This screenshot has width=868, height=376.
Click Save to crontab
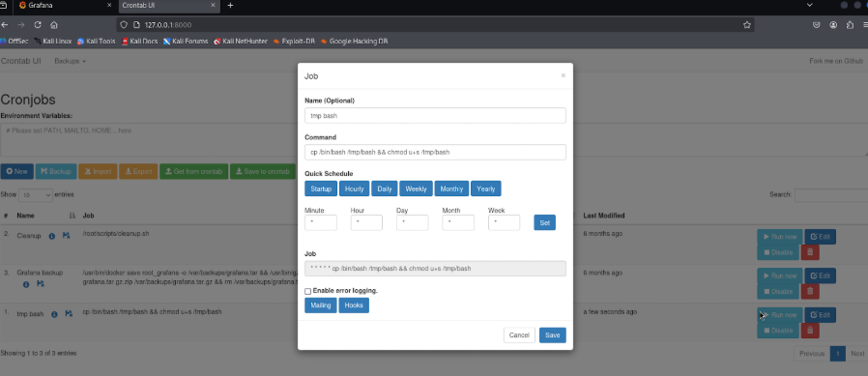coord(262,172)
